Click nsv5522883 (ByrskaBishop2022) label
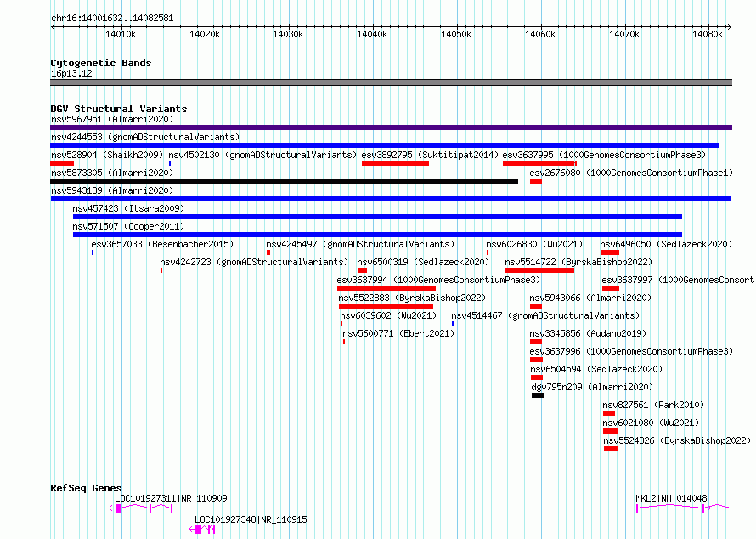756x539 pixels. click(412, 298)
